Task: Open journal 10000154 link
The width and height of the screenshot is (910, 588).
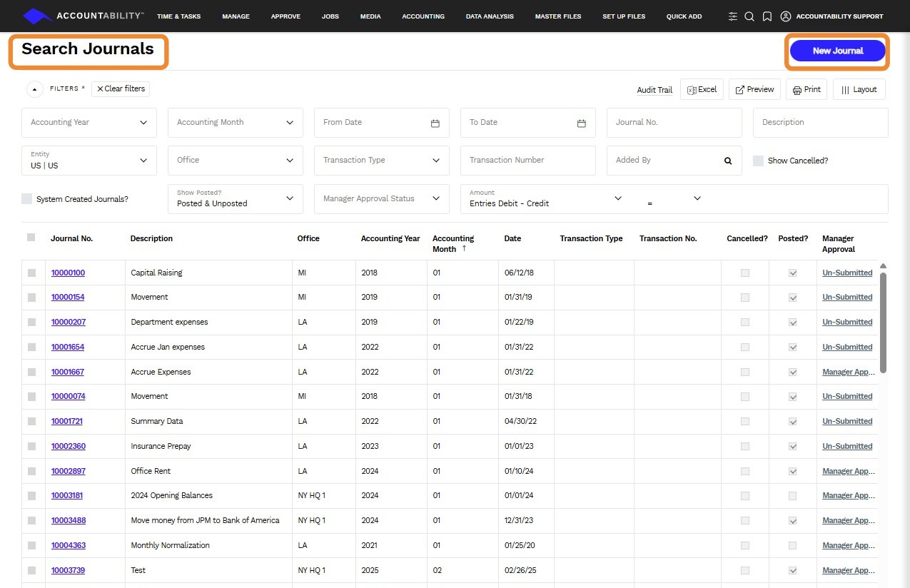Action: coord(68,297)
